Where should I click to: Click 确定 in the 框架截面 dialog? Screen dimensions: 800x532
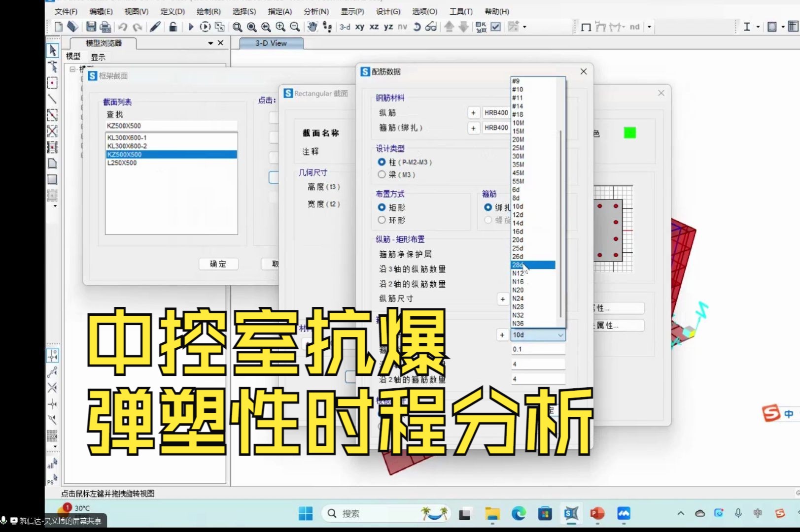click(218, 264)
